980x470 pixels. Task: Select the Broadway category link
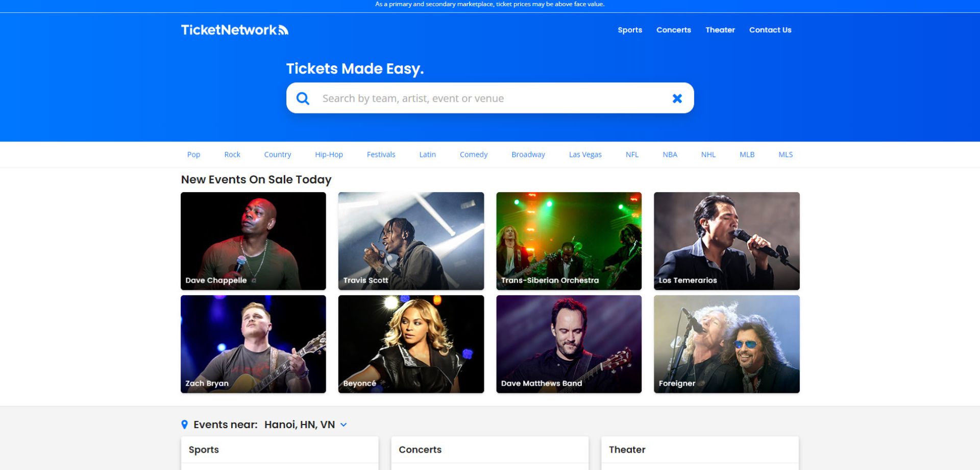pyautogui.click(x=528, y=154)
